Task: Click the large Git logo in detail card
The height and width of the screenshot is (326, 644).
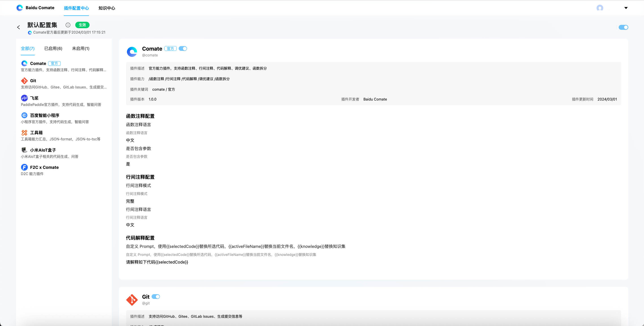Action: [x=132, y=300]
